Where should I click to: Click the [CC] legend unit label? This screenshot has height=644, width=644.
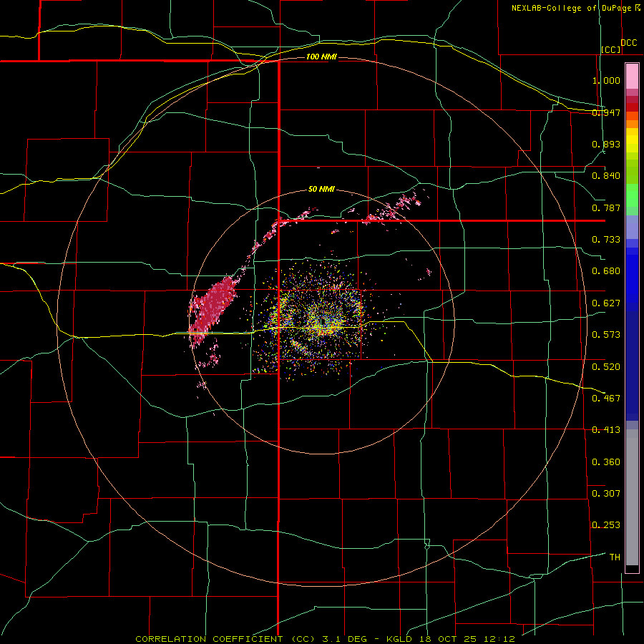pos(610,49)
